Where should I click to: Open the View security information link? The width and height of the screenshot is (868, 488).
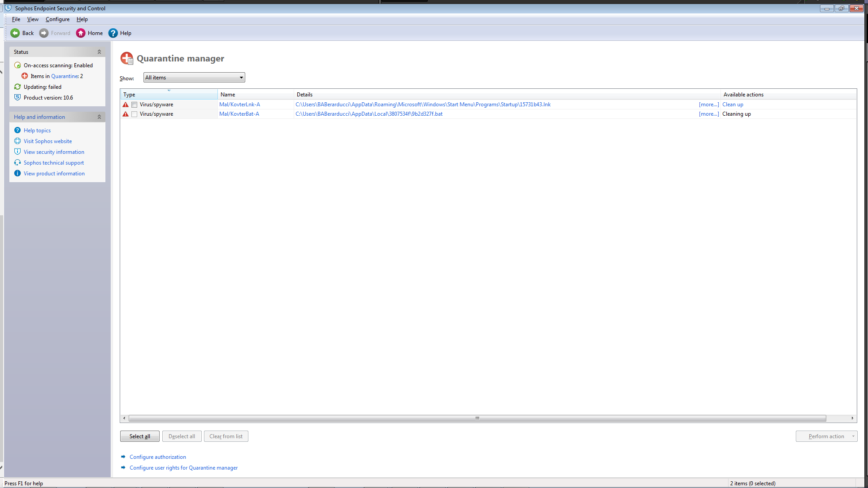pos(54,152)
